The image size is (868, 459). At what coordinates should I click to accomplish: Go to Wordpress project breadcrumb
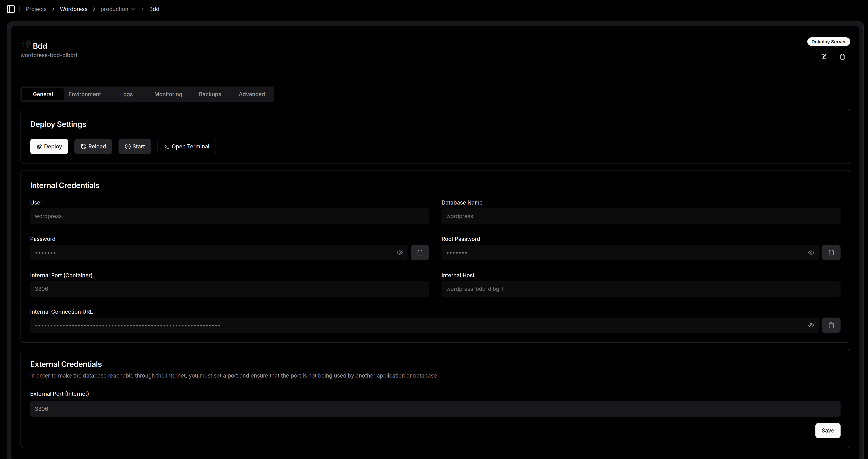click(x=73, y=9)
